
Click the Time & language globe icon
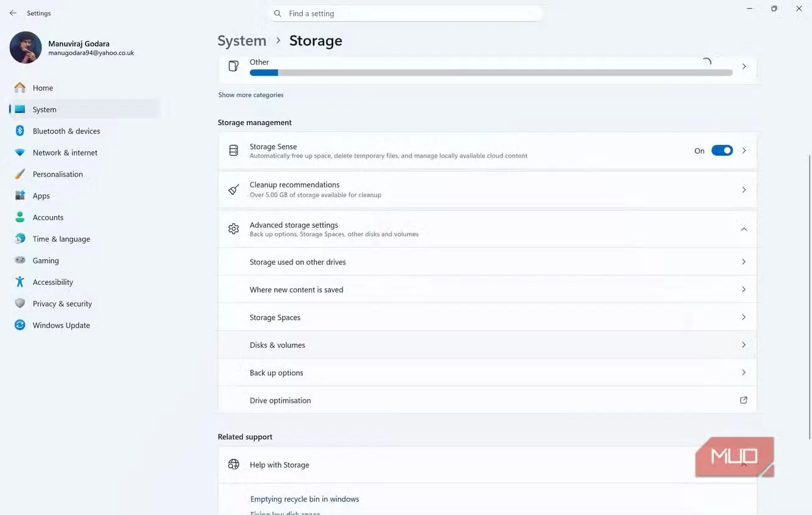click(x=20, y=239)
